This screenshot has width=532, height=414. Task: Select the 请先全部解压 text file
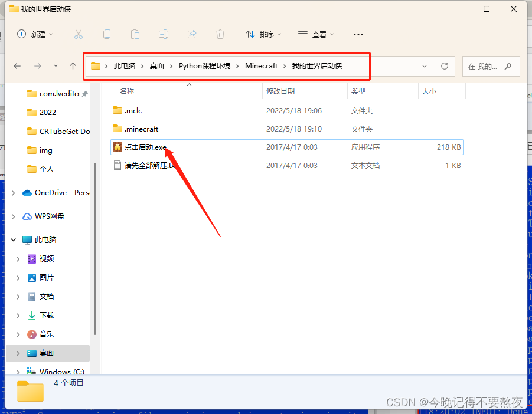click(x=287, y=166)
